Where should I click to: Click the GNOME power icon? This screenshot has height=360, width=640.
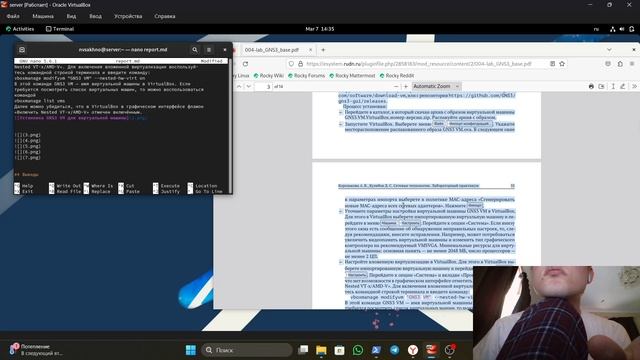(x=631, y=29)
